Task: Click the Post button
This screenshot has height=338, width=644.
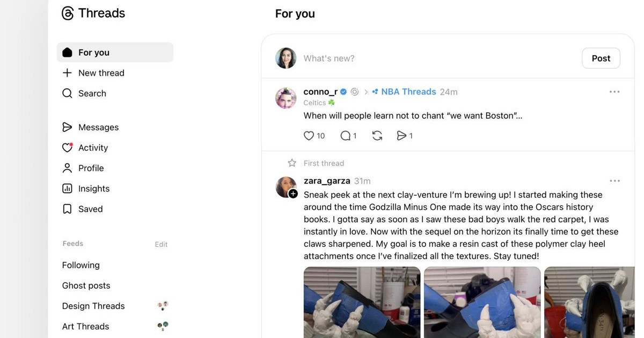Action: tap(601, 58)
